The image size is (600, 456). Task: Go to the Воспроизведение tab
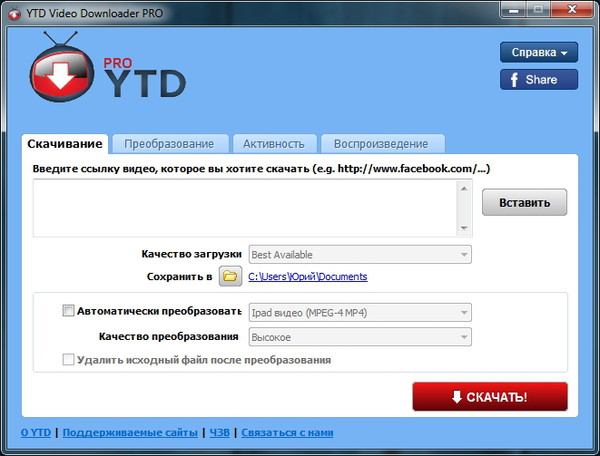tap(381, 144)
